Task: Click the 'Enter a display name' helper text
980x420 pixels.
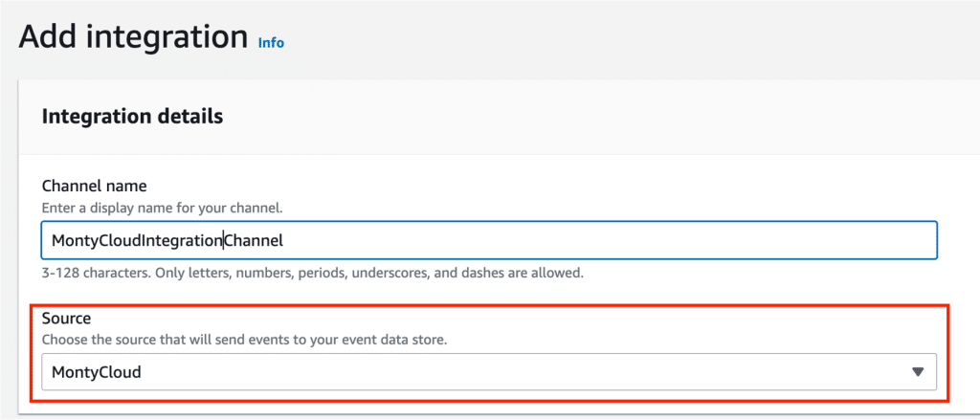Action: 162,207
